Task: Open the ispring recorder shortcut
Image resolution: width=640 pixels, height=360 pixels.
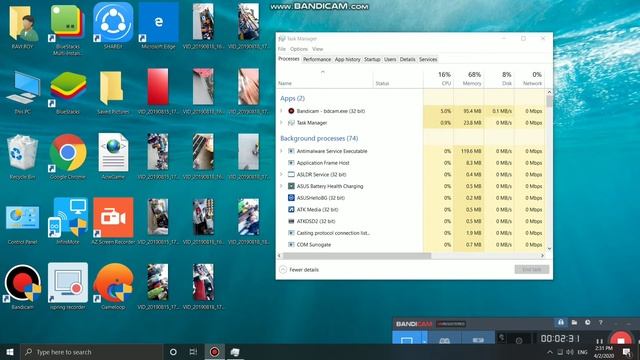Action: point(68,287)
